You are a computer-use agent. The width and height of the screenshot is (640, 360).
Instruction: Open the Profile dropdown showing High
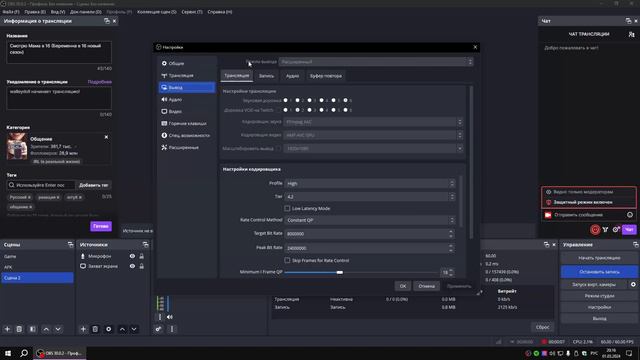370,184
